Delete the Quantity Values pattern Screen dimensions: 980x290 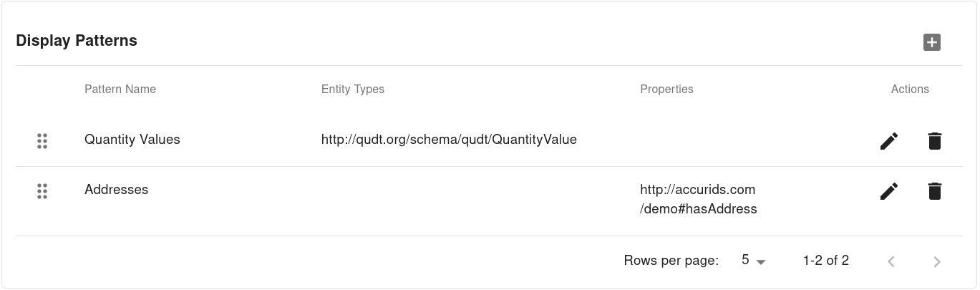click(x=934, y=141)
